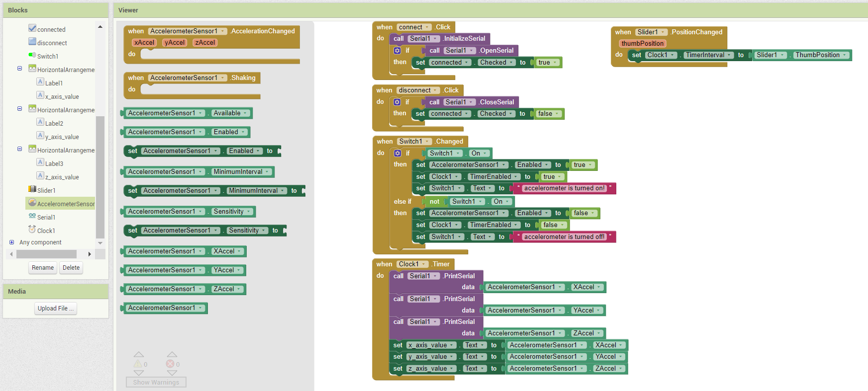Select the Switch1 toggle icon in tree

(x=32, y=55)
